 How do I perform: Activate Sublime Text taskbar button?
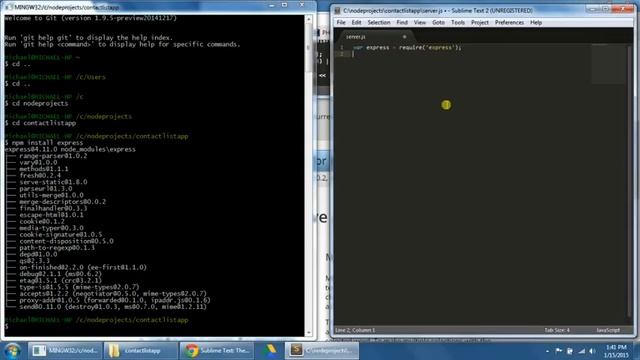[x=321, y=350]
